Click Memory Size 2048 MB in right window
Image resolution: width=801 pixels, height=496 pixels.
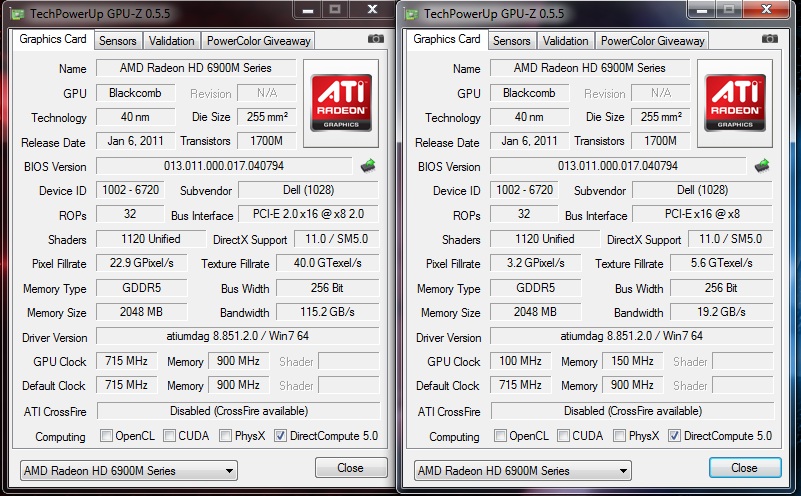point(535,312)
